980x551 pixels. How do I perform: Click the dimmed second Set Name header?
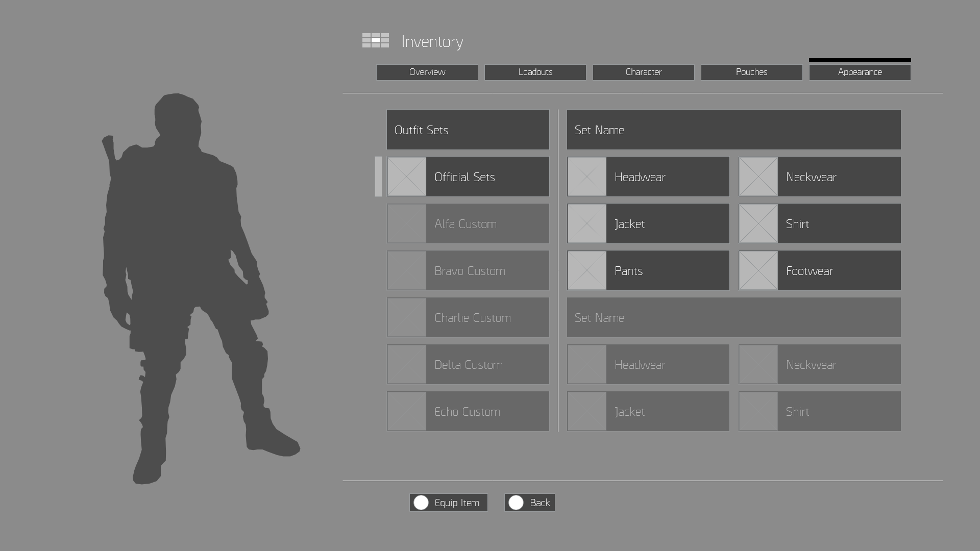(x=734, y=317)
